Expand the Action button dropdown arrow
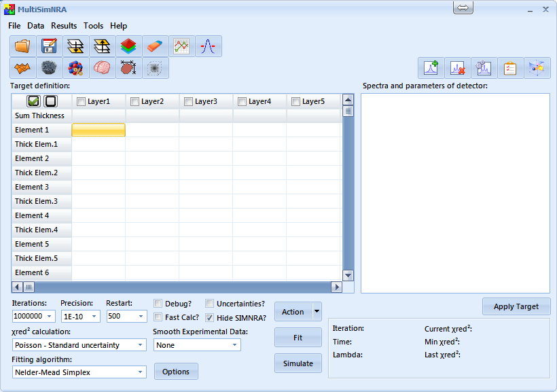This screenshot has height=392, width=557. 317,312
